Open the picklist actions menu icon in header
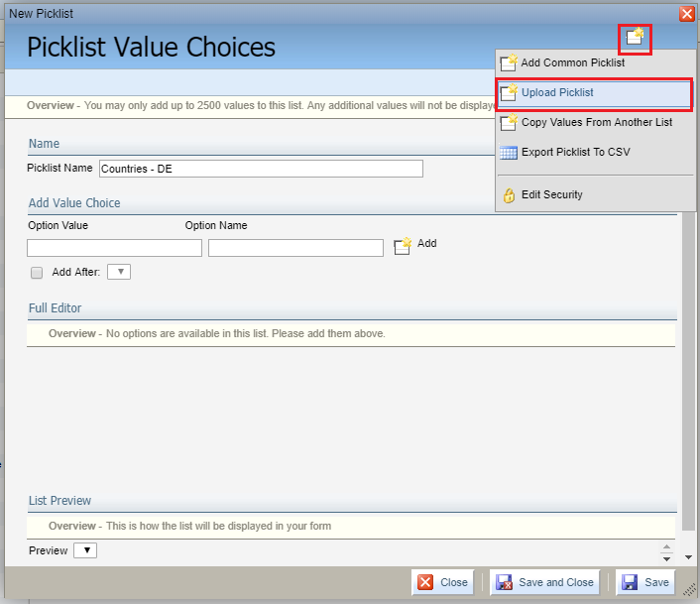Image resolution: width=700 pixels, height=604 pixels. [635, 37]
